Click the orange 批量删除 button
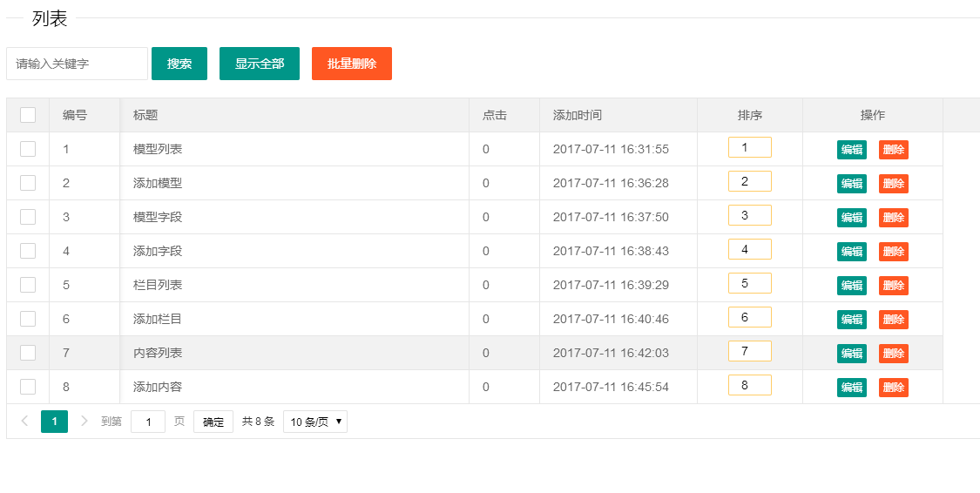This screenshot has width=980, height=493. (x=351, y=64)
